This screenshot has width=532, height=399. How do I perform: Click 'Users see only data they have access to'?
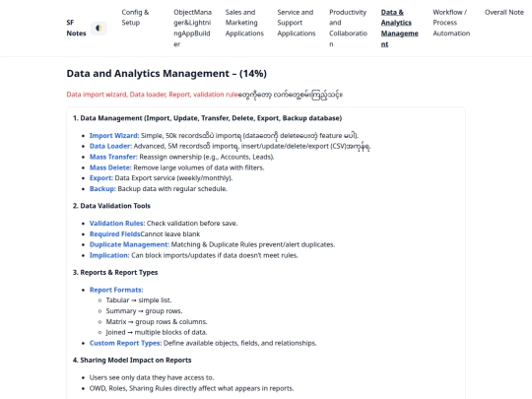[152, 377]
